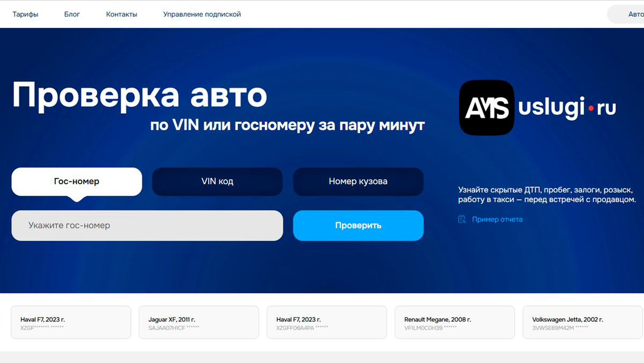This screenshot has width=644, height=363.
Task: Open the "Тарифы" menu item
Action: 25,14
